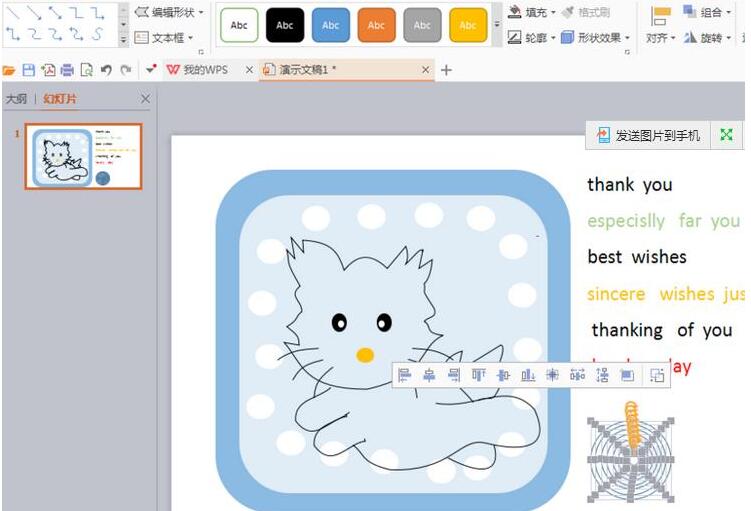
Task: Select the plain elbow connector shape
Action: [76, 13]
